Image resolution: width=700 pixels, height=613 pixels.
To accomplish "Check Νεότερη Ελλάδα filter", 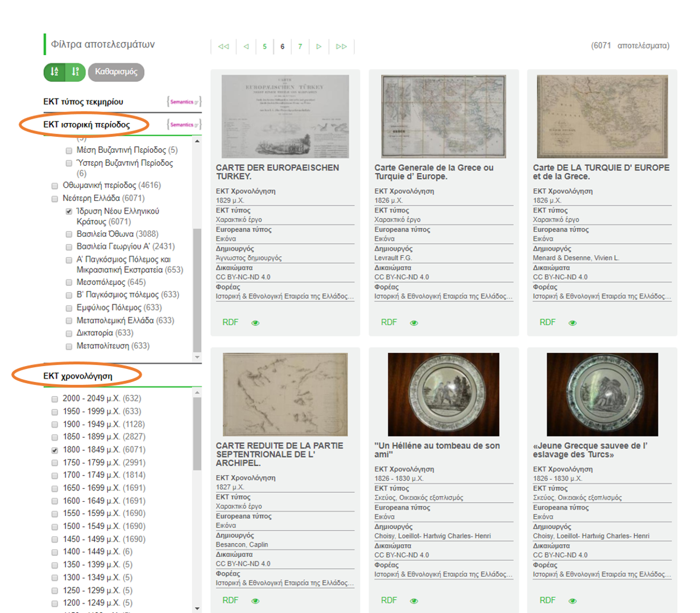I will pyautogui.click(x=55, y=198).
